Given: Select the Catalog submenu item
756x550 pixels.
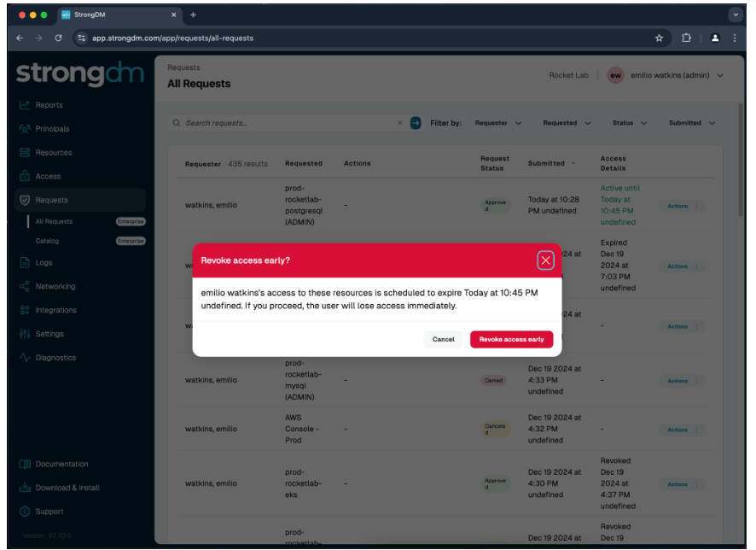Looking at the screenshot, I should [x=47, y=241].
